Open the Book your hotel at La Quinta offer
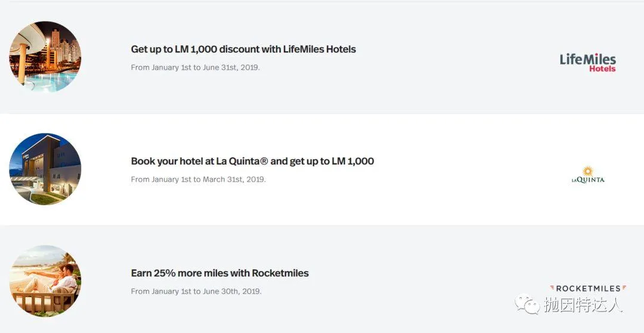The width and height of the screenshot is (644, 333). click(252, 161)
